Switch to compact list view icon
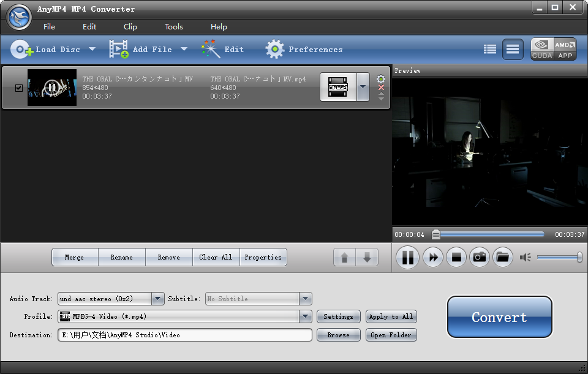The width and height of the screenshot is (588, 374). pos(490,49)
